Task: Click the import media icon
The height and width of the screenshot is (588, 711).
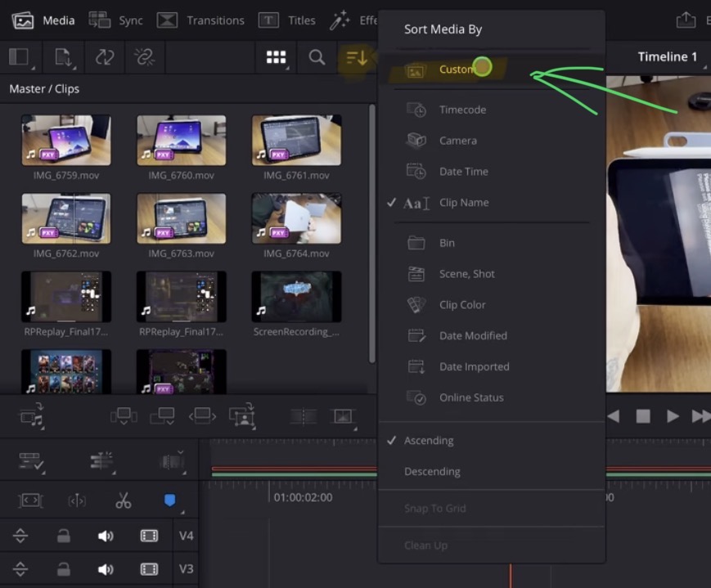Action: click(64, 57)
